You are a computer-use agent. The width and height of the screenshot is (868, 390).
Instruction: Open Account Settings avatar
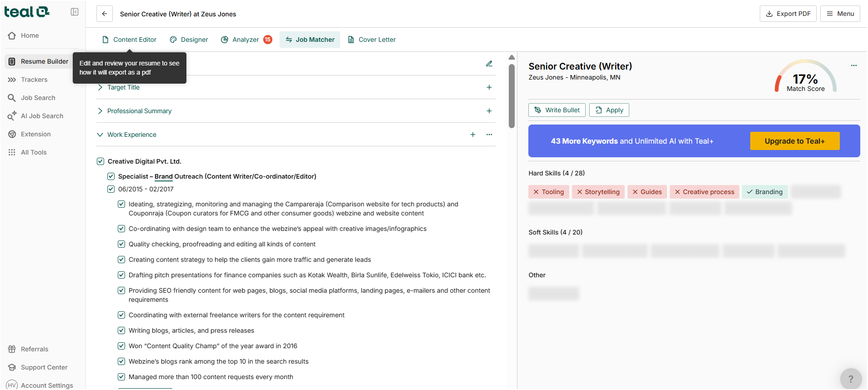12,385
